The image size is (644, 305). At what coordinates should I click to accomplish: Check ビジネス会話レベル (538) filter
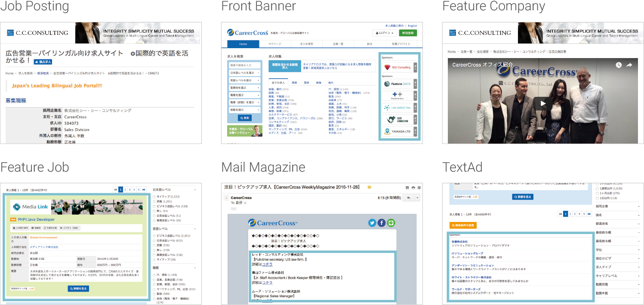(x=154, y=206)
